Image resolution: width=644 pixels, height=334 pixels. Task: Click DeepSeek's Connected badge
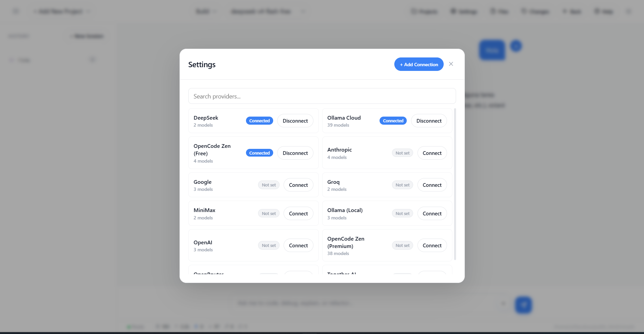(x=259, y=121)
